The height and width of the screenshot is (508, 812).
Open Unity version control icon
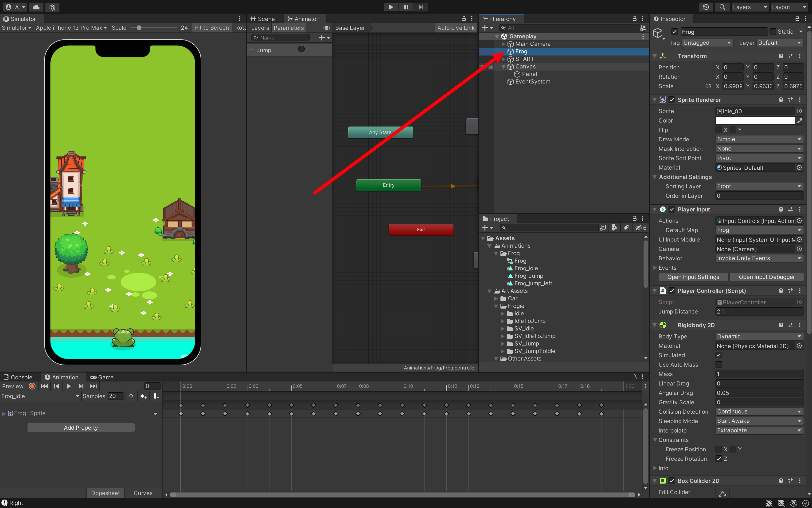pyautogui.click(x=52, y=7)
